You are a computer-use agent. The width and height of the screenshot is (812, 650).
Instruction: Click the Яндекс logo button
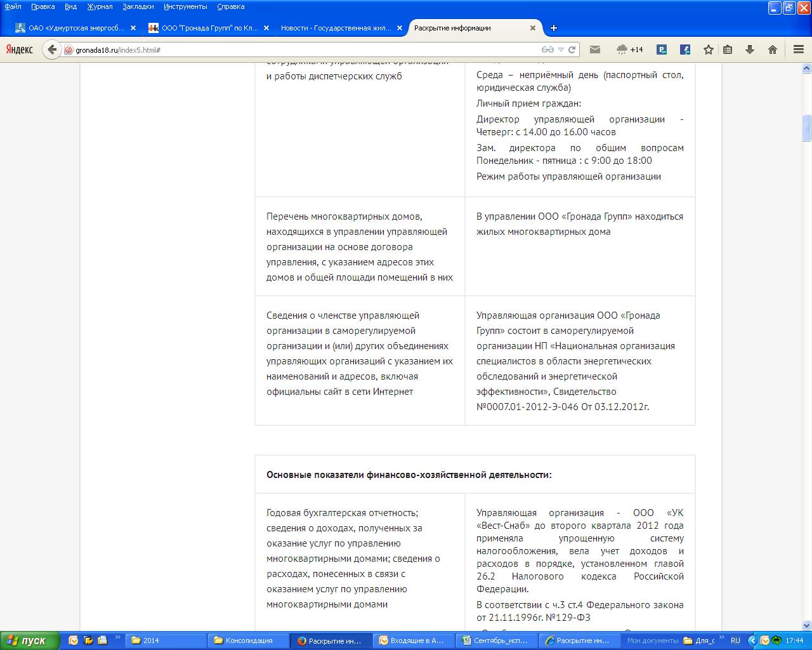point(20,50)
